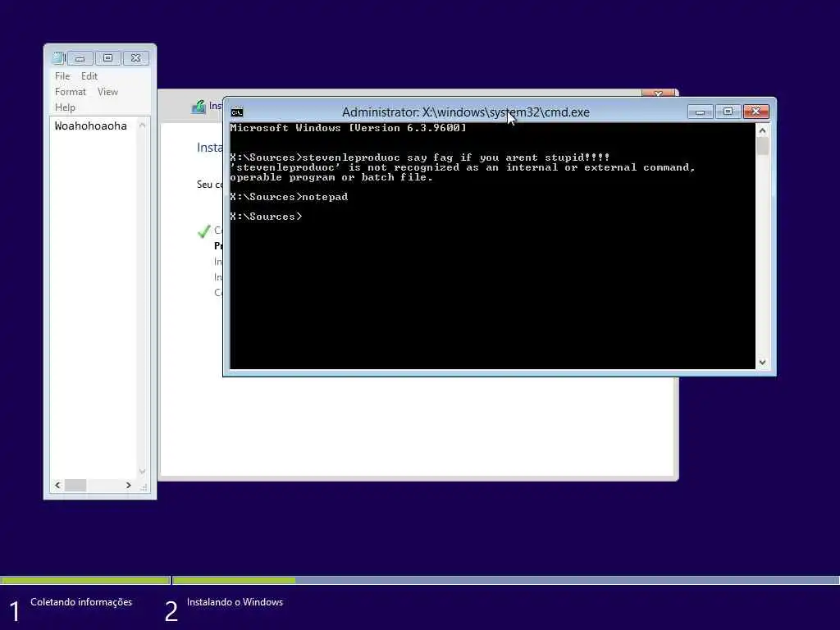Click cmd scrollbar up arrow
840x630 pixels.
tap(762, 130)
